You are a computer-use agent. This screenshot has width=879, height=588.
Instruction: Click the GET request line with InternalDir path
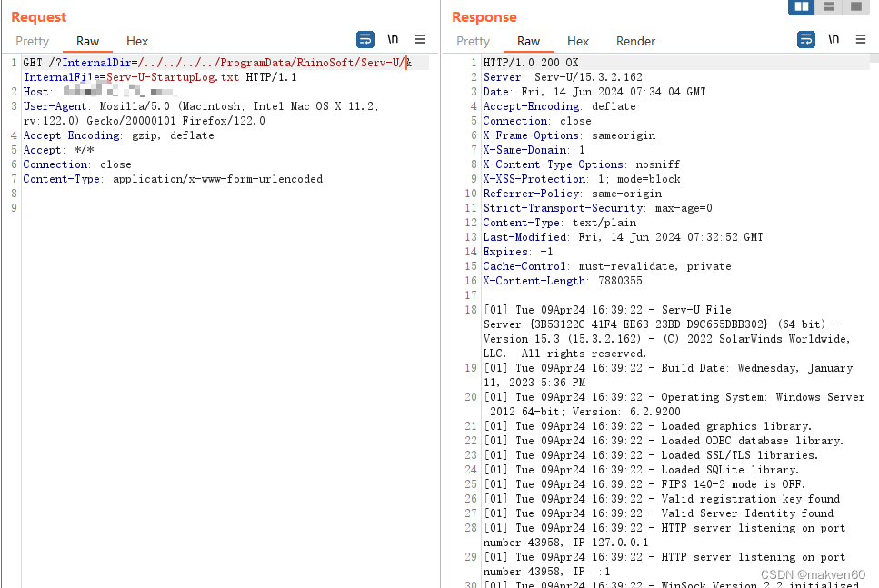pyautogui.click(x=217, y=62)
